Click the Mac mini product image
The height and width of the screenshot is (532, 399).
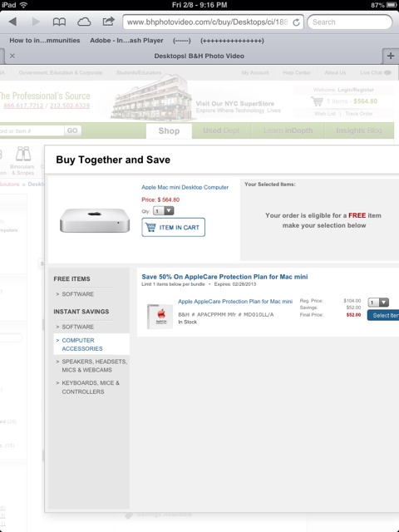coord(95,220)
